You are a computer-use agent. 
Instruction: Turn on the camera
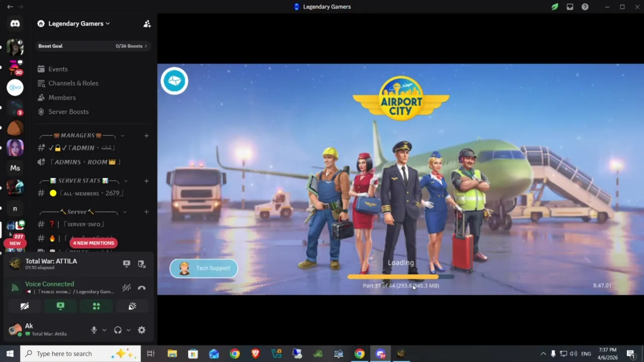tap(24, 306)
